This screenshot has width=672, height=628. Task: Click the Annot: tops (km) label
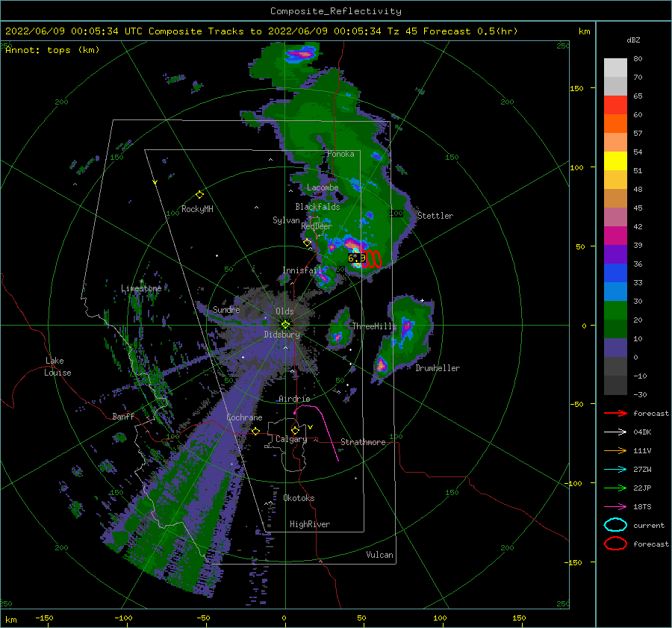(52, 50)
